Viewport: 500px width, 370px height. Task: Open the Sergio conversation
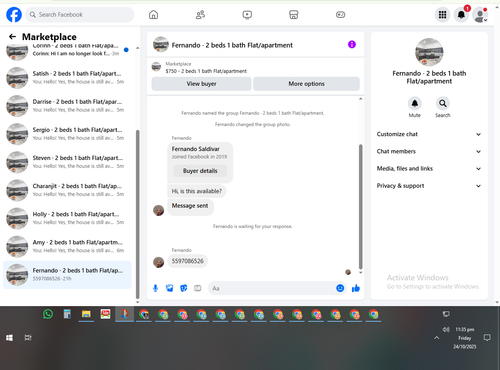pos(67,134)
